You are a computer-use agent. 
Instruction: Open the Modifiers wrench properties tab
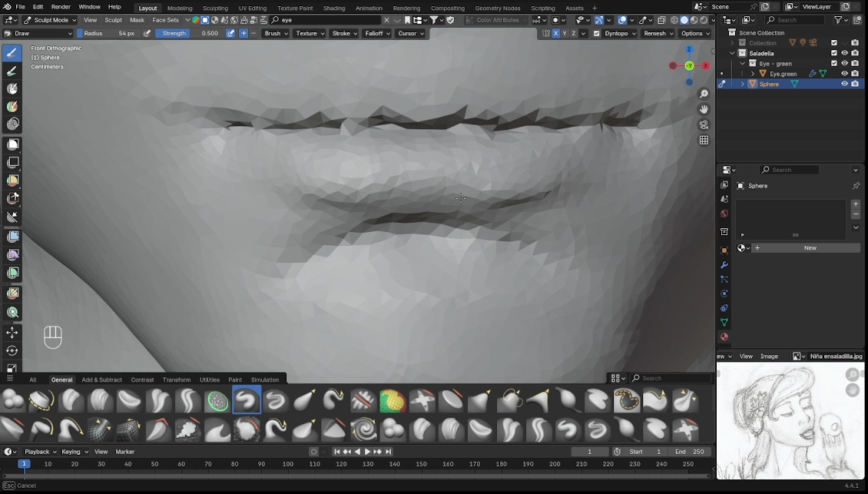(x=724, y=265)
